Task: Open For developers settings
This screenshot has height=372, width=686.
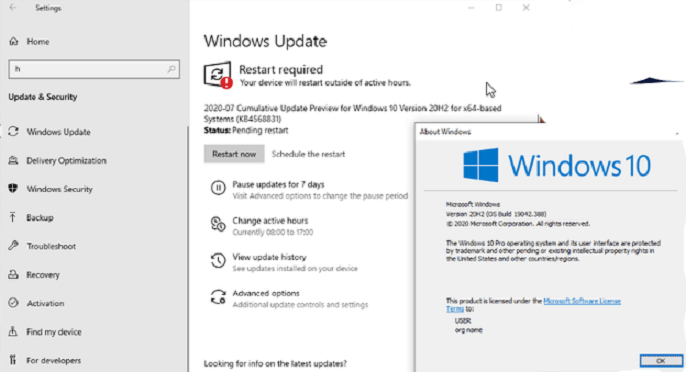Action: [x=53, y=360]
